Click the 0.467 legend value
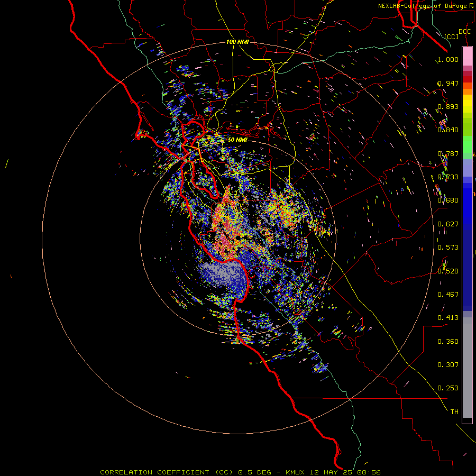The width and height of the screenshot is (476, 476). click(x=448, y=295)
